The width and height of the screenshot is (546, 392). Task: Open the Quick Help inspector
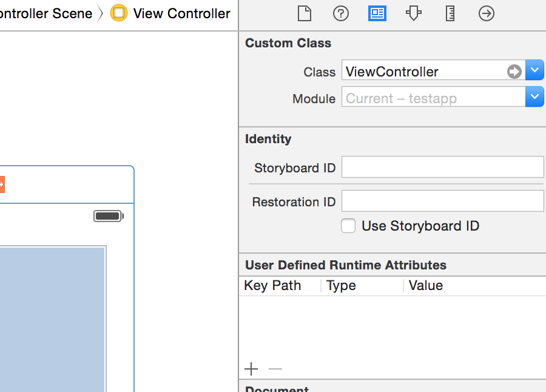pyautogui.click(x=341, y=13)
